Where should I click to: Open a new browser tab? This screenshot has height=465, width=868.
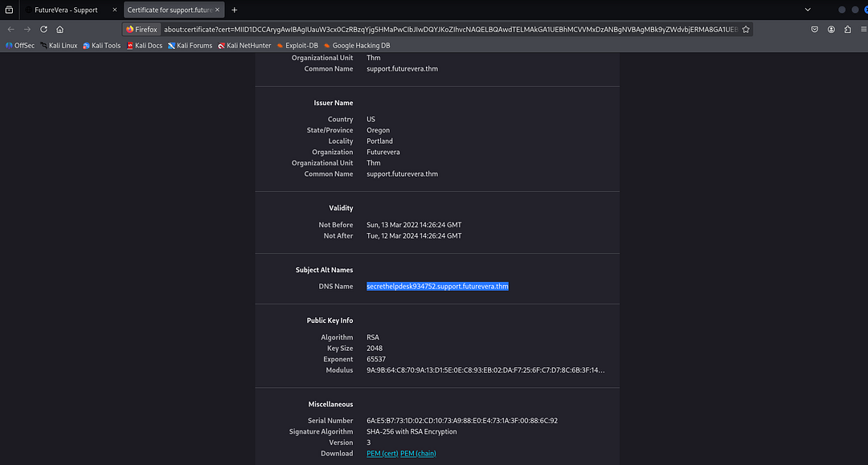pyautogui.click(x=234, y=10)
